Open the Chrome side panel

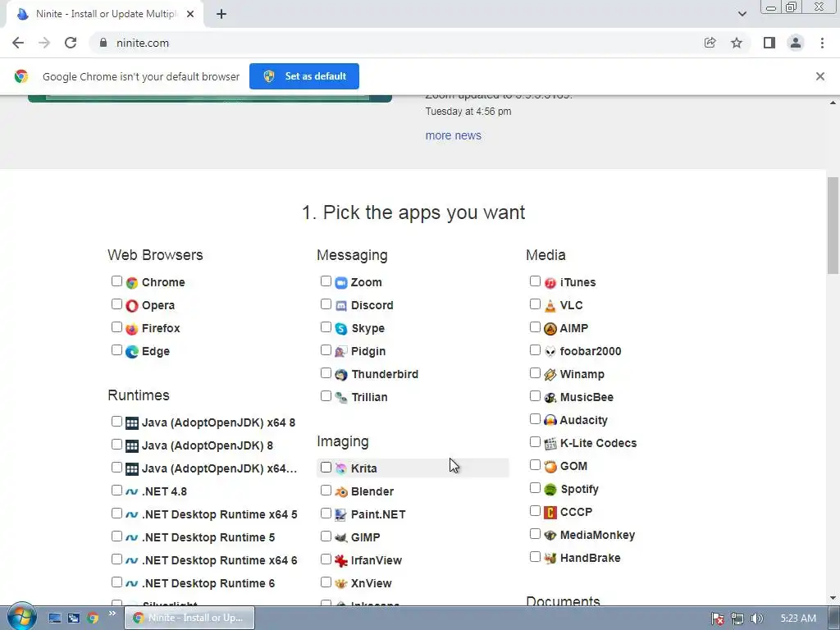(769, 43)
